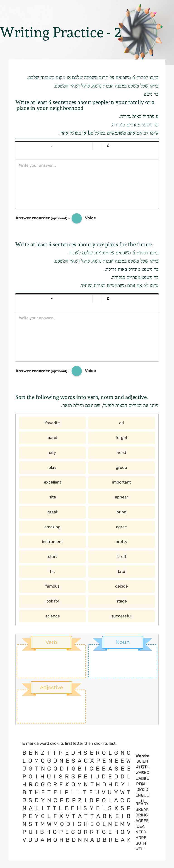174x868 pixels.
Task: Pick the 'decide' word card
Action: point(121,586)
